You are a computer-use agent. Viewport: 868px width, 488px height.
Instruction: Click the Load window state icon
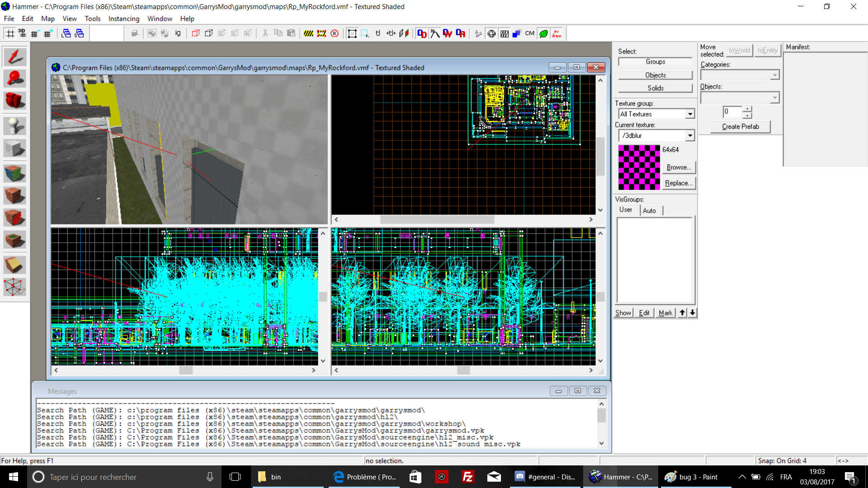click(x=66, y=33)
